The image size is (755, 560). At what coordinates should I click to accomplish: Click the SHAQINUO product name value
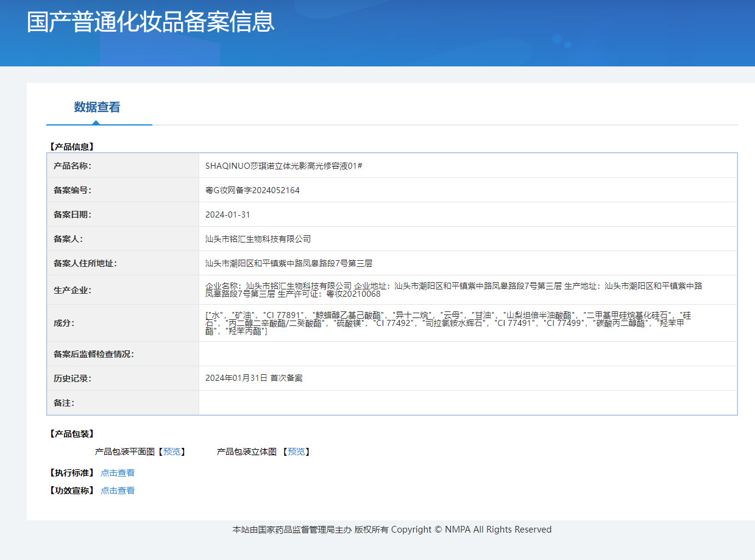[284, 166]
